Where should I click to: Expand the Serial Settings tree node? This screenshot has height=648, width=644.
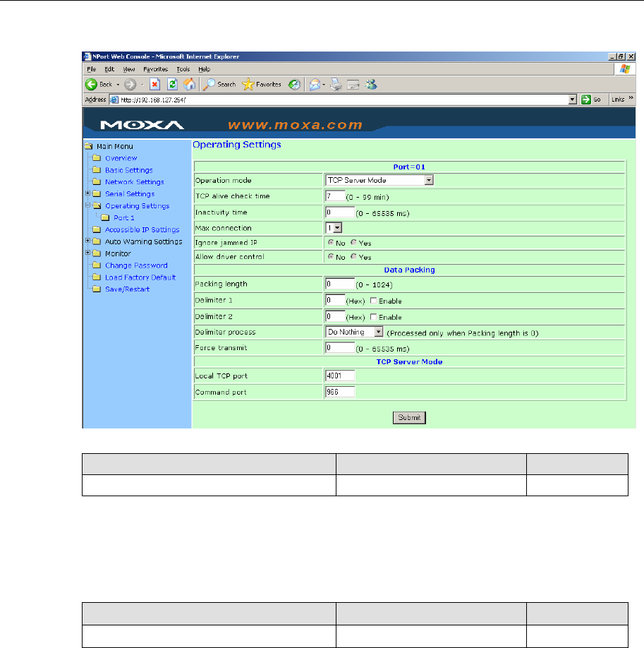click(x=87, y=193)
